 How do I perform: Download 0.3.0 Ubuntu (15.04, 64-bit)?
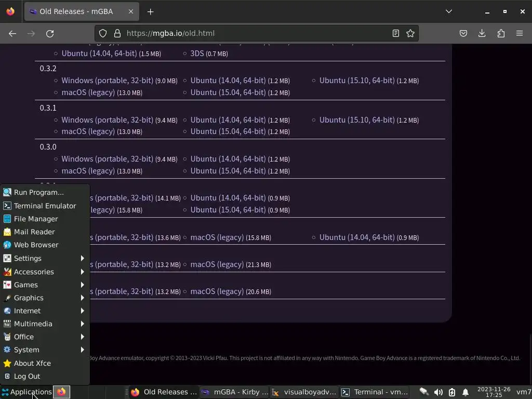click(228, 170)
